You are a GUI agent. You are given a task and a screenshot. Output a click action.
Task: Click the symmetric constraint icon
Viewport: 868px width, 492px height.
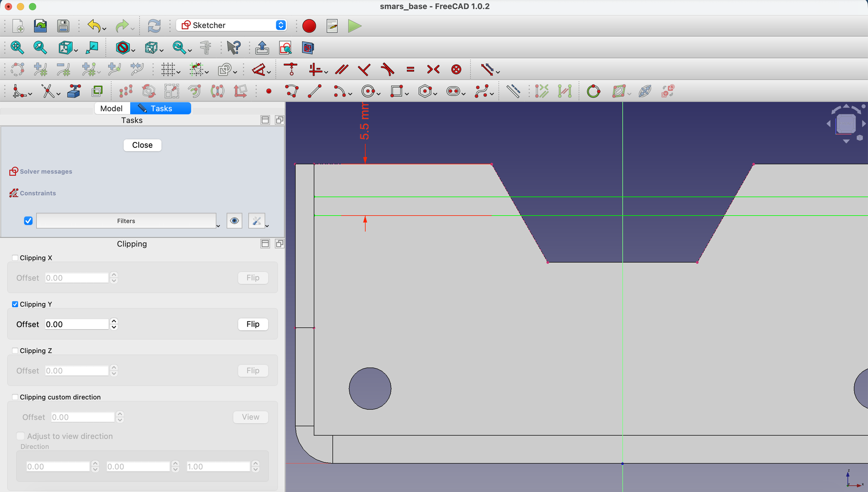[433, 70]
